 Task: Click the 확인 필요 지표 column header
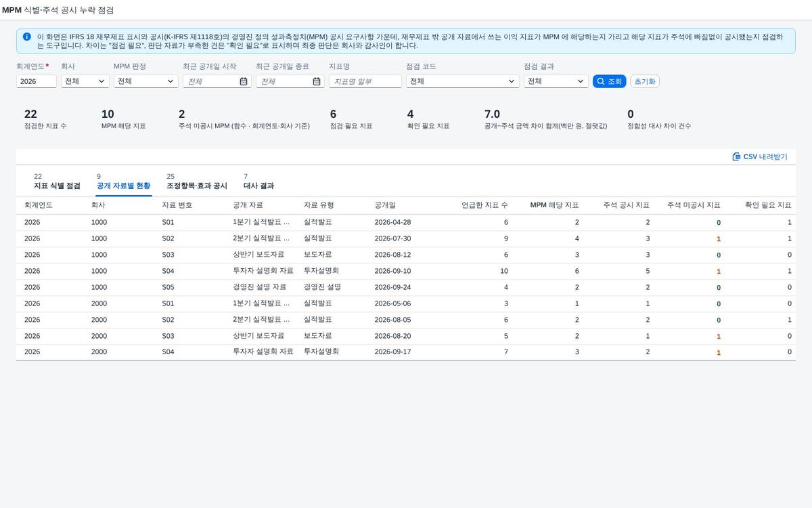point(768,205)
